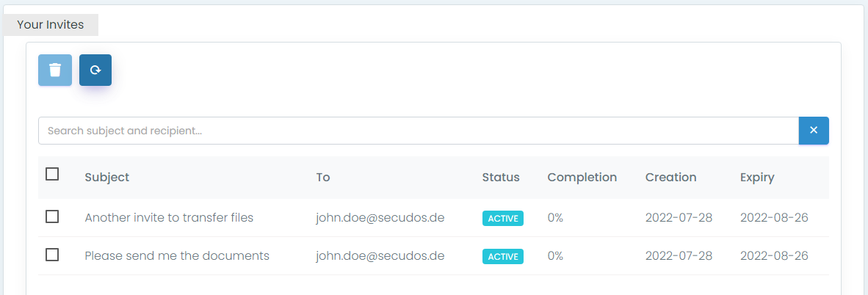The width and height of the screenshot is (868, 295).
Task: Click the second row's 2022-08-26 expiry date
Action: pos(774,256)
